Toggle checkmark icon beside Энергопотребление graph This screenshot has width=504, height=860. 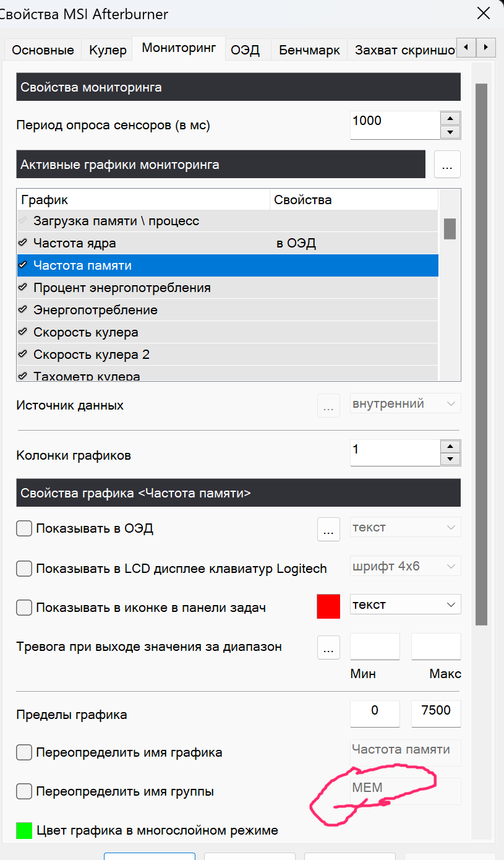pos(23,310)
